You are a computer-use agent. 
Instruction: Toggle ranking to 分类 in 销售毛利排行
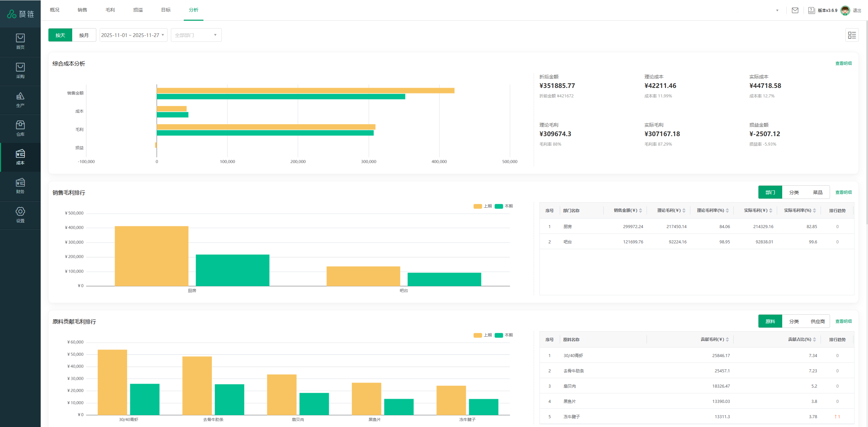[794, 192]
